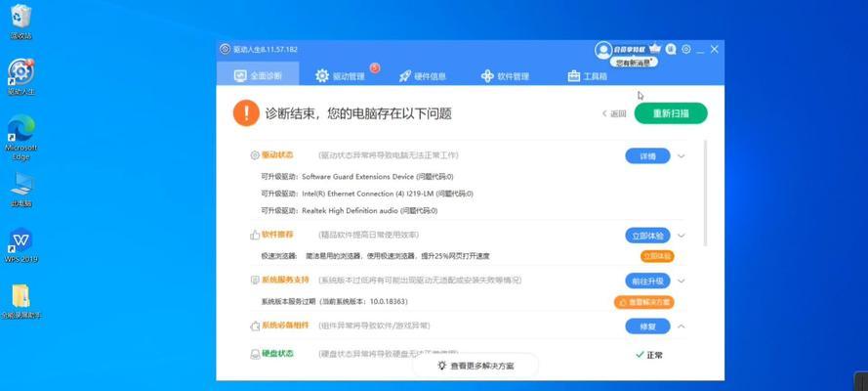Click the 硬件信息 rocket icon
The height and width of the screenshot is (391, 868).
point(404,76)
